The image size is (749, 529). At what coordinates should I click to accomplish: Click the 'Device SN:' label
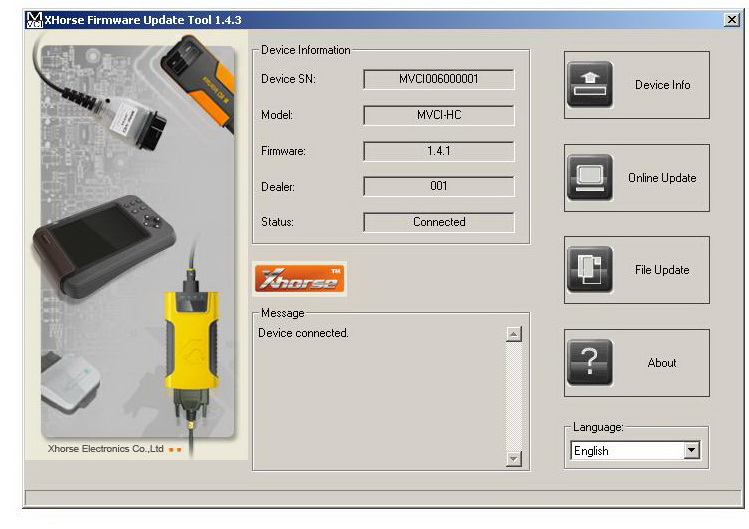coord(288,79)
